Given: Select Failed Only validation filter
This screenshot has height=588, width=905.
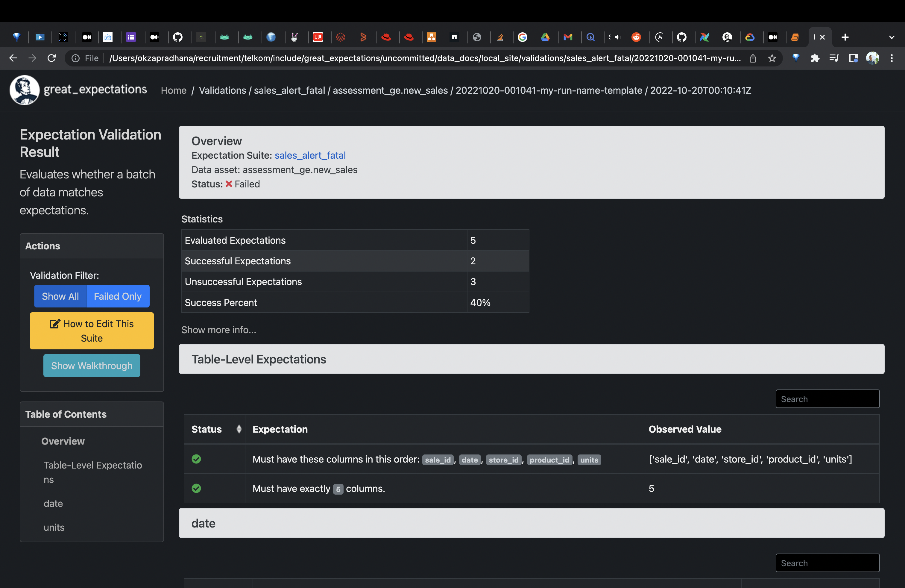Looking at the screenshot, I should pos(118,296).
